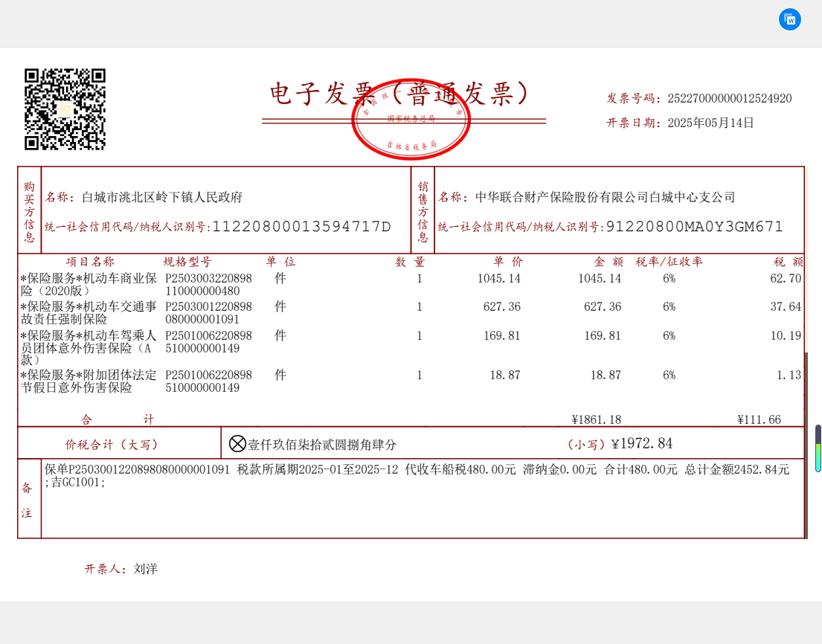This screenshot has height=644, width=822.
Task: Click item 机动车驾乘人员团体意外伤害保险（A款）
Action: click(89, 347)
